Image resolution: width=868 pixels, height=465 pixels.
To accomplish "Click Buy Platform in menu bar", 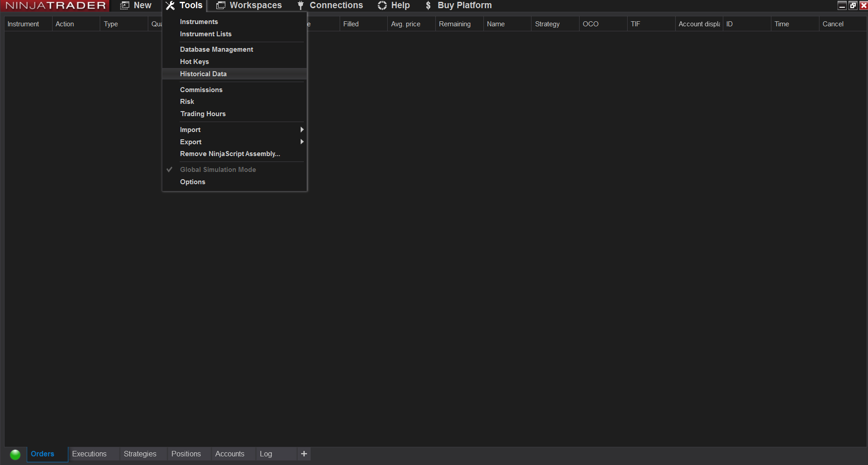I will [x=458, y=5].
